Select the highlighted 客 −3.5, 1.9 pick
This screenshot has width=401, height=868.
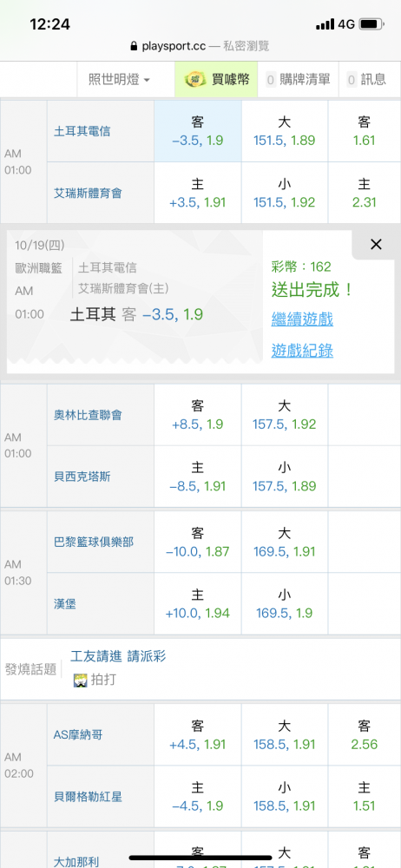click(198, 131)
